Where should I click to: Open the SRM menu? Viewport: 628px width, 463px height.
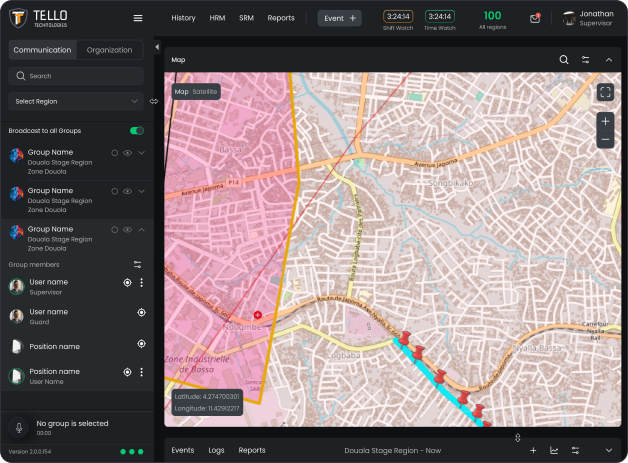tap(246, 18)
